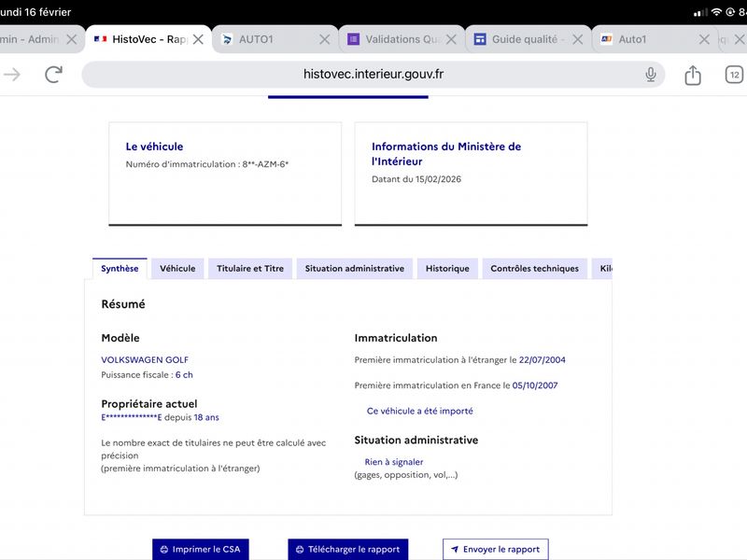The width and height of the screenshot is (747, 560).
Task: Open the Situation administrative tab
Action: [x=354, y=269]
